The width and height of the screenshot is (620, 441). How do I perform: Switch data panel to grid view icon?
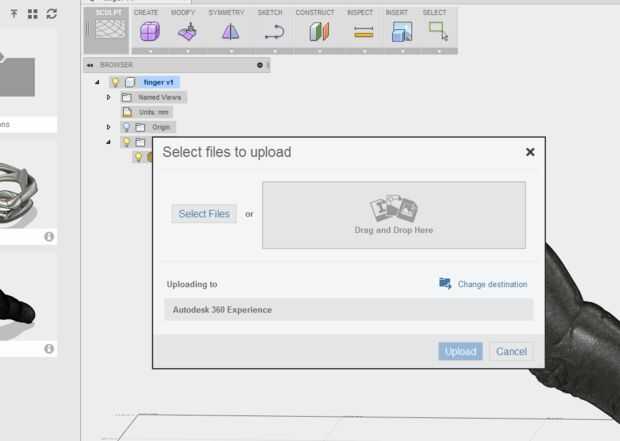click(33, 14)
